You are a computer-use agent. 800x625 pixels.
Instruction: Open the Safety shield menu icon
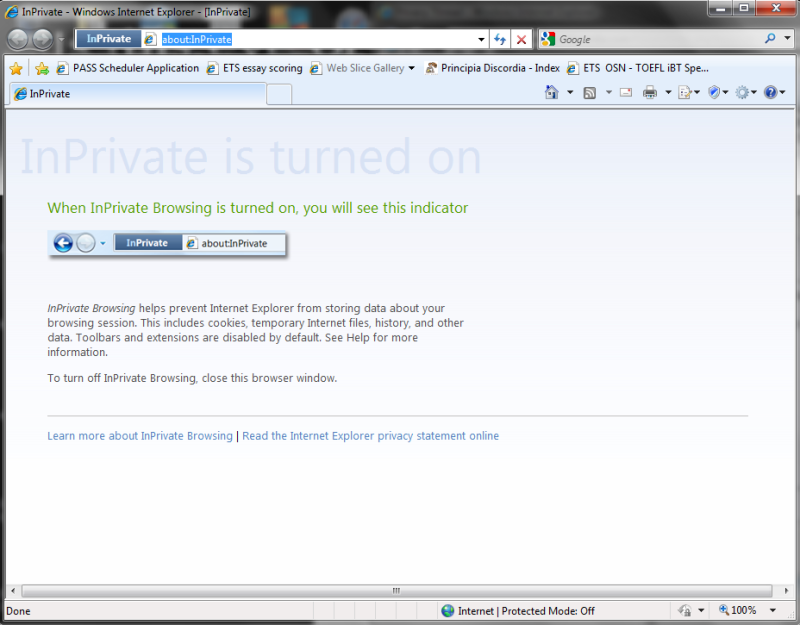[x=717, y=92]
